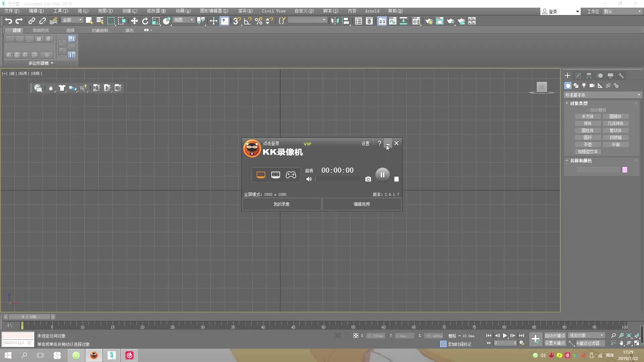Toggle Auto Key (自动关键点) mode
The image size is (644, 362).
coord(555,336)
